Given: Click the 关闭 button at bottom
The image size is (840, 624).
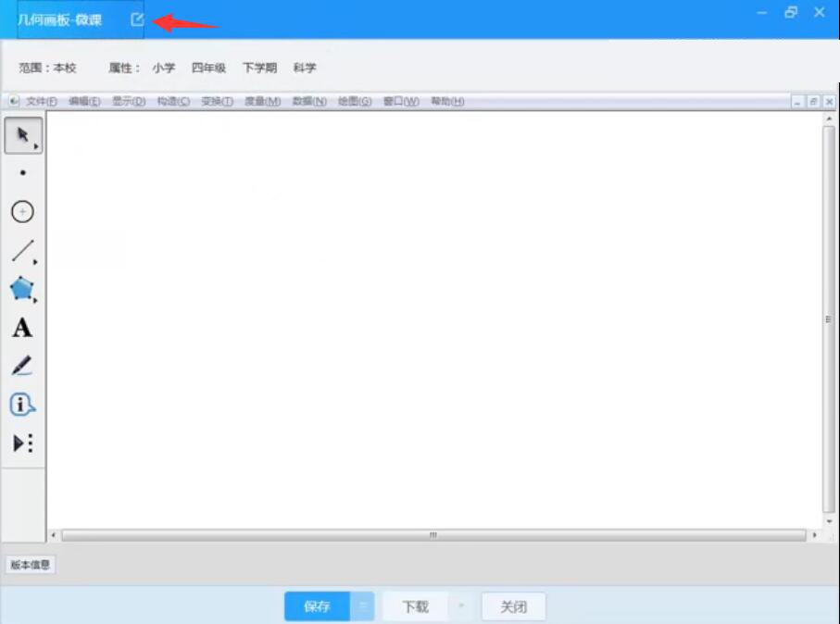Looking at the screenshot, I should tap(515, 606).
